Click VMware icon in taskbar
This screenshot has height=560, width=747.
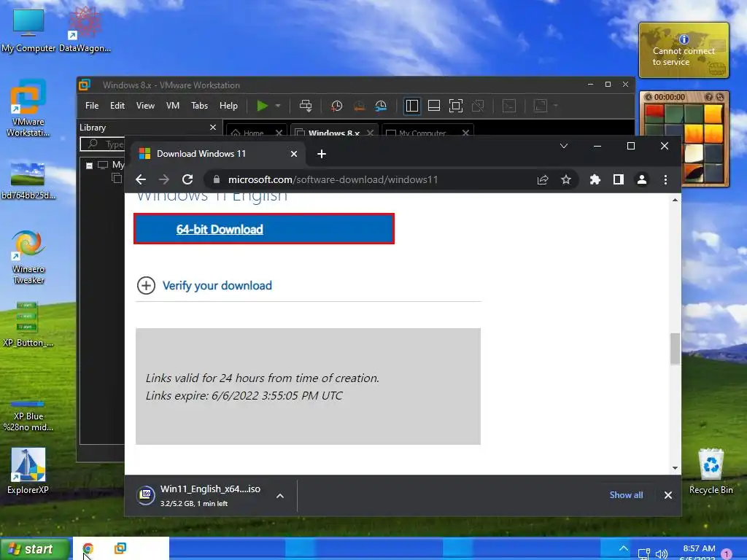120,548
